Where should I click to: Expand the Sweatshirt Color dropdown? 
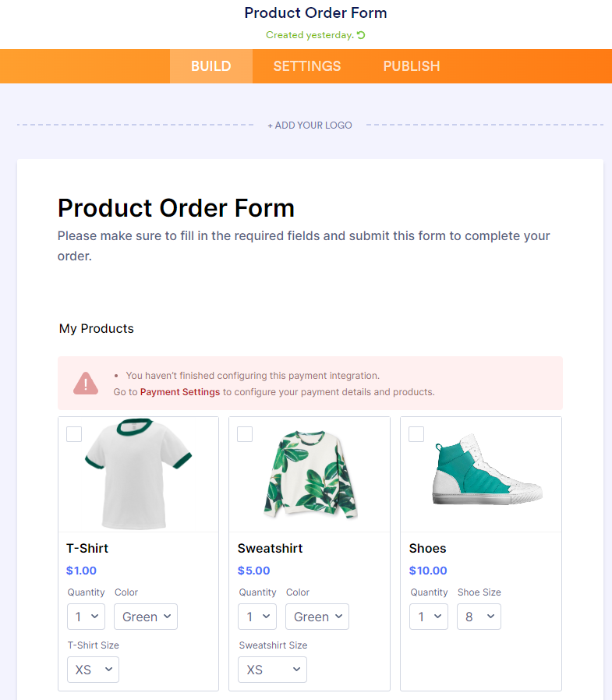tap(317, 617)
